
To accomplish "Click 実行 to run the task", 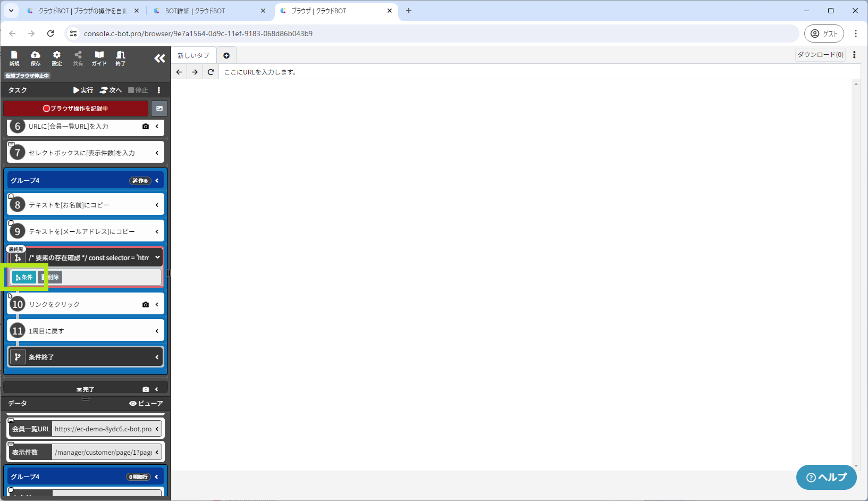I will point(83,90).
